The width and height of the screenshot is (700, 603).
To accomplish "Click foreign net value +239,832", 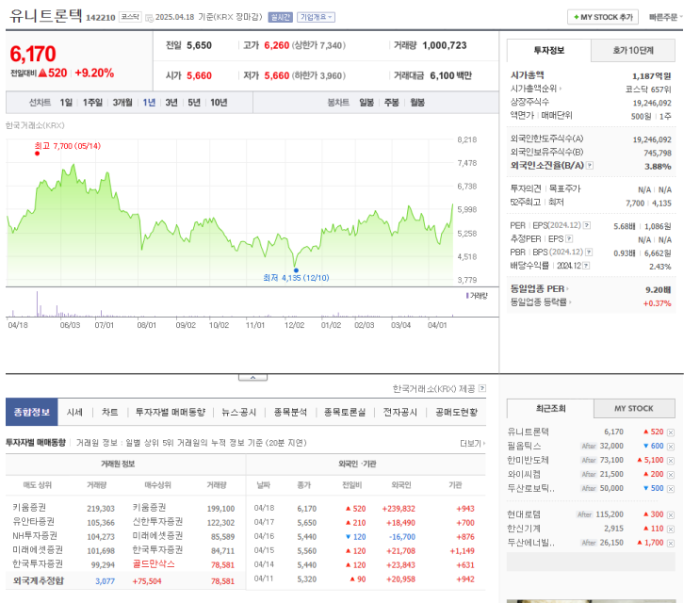I will (399, 509).
